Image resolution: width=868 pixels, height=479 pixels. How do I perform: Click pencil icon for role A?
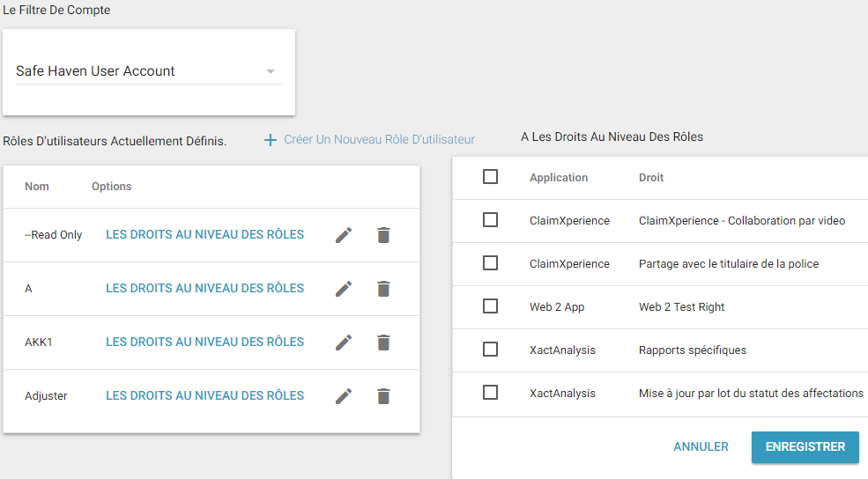pyautogui.click(x=344, y=289)
